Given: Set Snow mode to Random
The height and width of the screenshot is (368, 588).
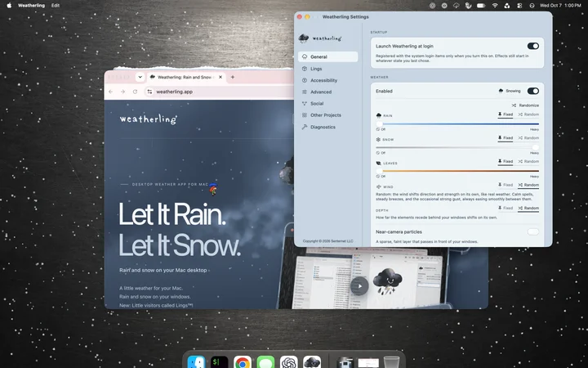Looking at the screenshot, I should click(528, 138).
